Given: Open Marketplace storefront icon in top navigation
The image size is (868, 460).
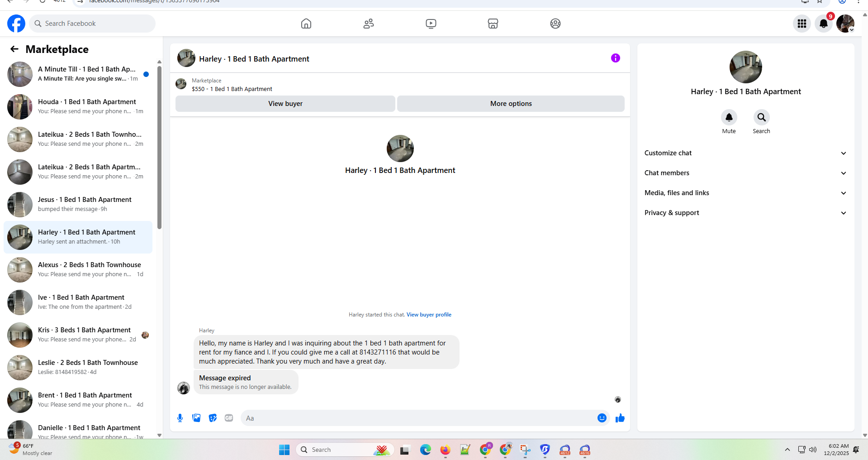Looking at the screenshot, I should coord(493,24).
